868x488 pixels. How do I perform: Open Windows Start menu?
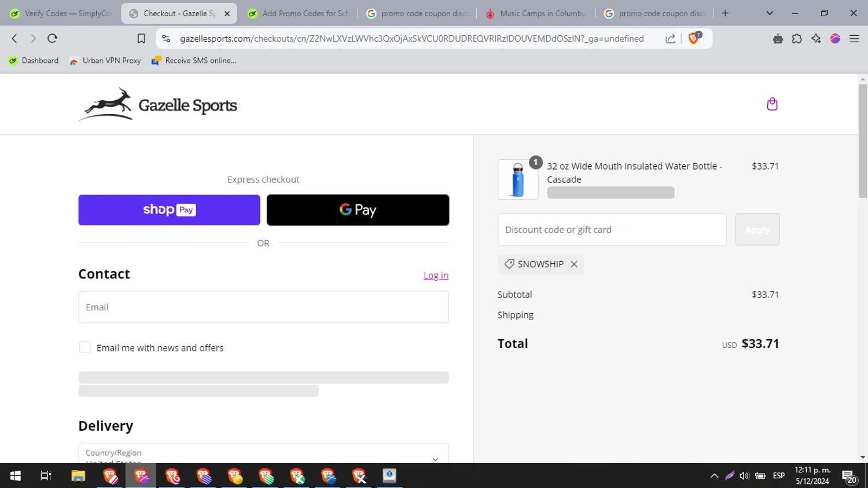pyautogui.click(x=16, y=476)
